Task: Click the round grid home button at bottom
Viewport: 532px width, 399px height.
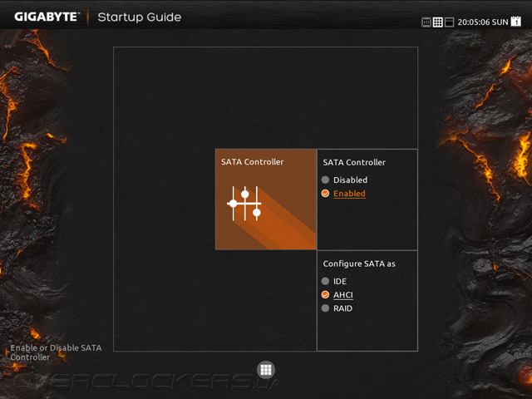Action: click(266, 370)
